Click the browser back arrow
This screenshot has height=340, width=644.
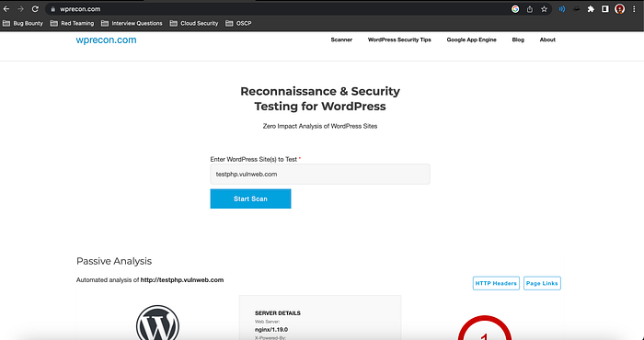[x=6, y=9]
